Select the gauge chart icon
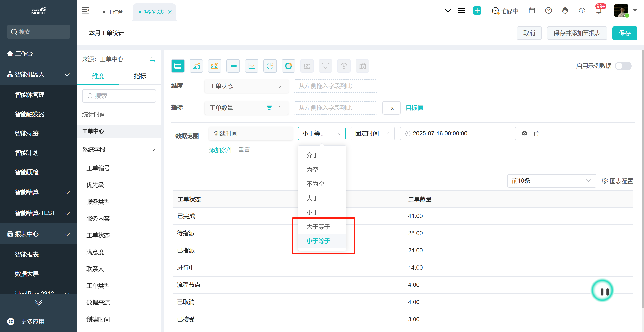This screenshot has height=332, width=644. (x=344, y=66)
